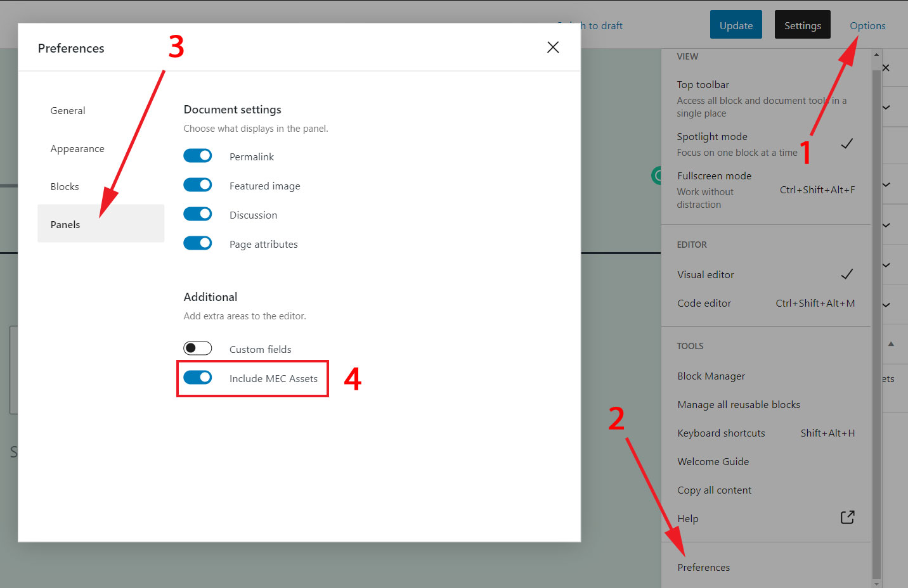Choose Block Manager from the Tools menu
908x588 pixels.
click(711, 376)
